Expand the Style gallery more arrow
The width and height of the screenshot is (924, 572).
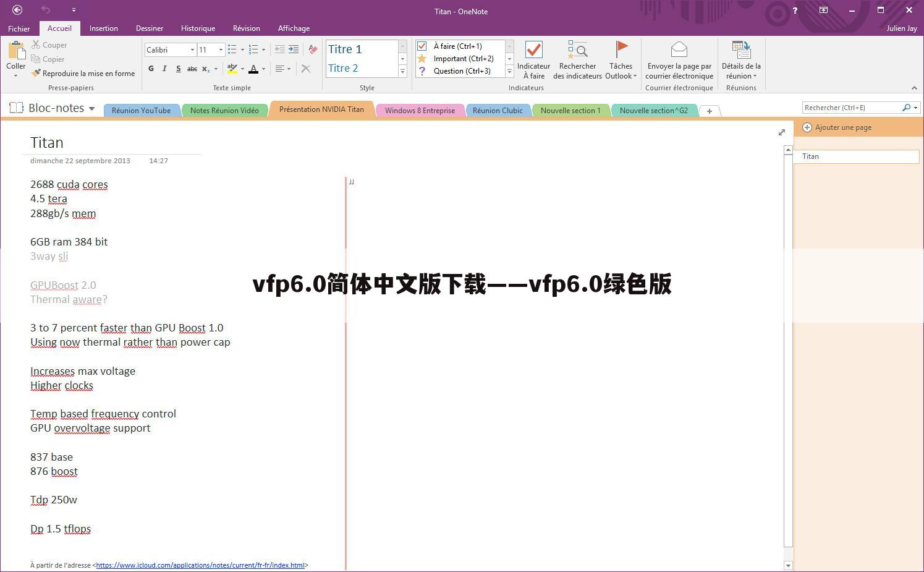[402, 72]
